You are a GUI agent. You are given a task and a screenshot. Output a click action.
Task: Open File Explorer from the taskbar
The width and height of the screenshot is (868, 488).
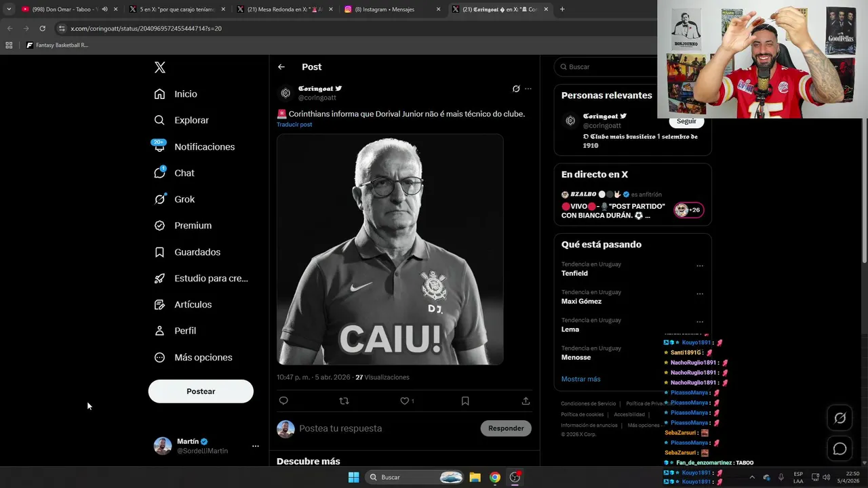click(x=475, y=477)
